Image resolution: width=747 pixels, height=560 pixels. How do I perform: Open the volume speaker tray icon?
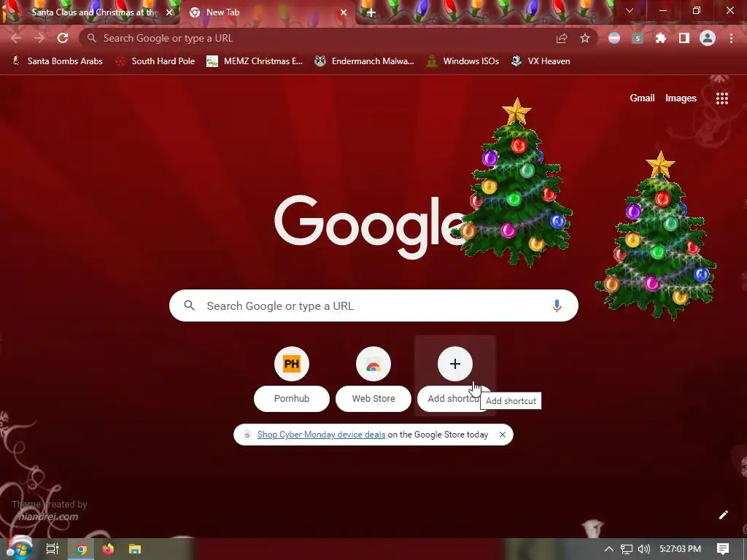(x=644, y=549)
